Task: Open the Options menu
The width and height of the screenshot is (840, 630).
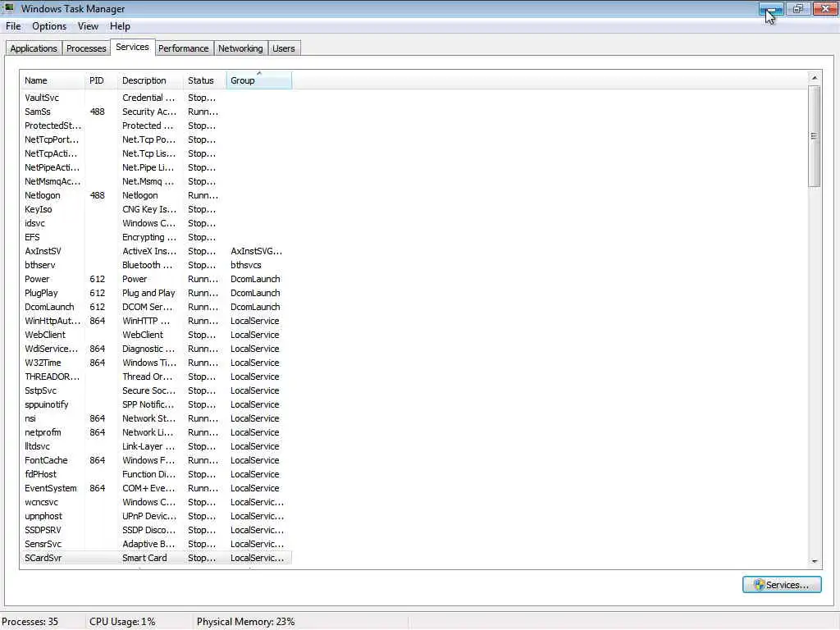Action: (x=49, y=26)
